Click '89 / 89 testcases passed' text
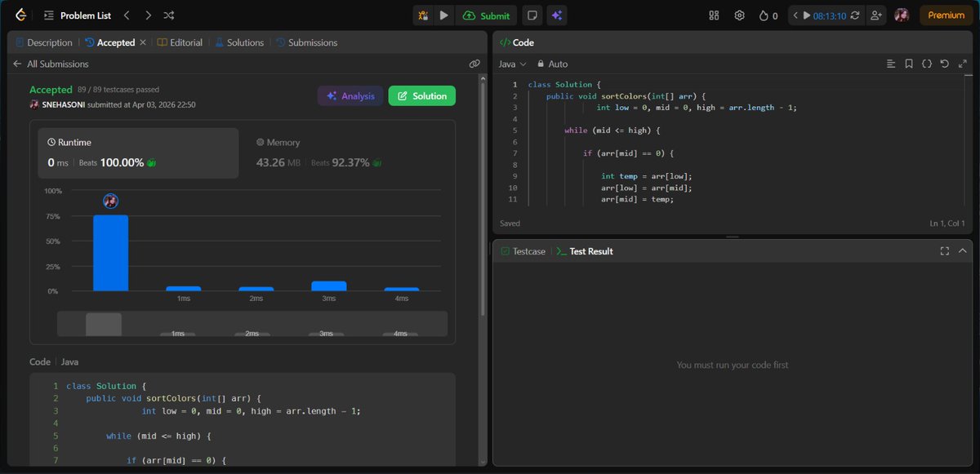 [x=118, y=90]
